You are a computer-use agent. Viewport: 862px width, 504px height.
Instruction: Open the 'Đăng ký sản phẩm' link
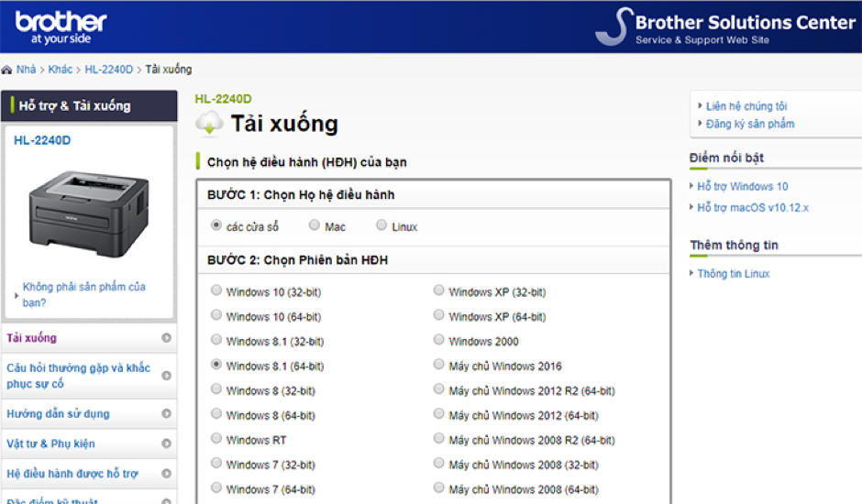point(750,124)
